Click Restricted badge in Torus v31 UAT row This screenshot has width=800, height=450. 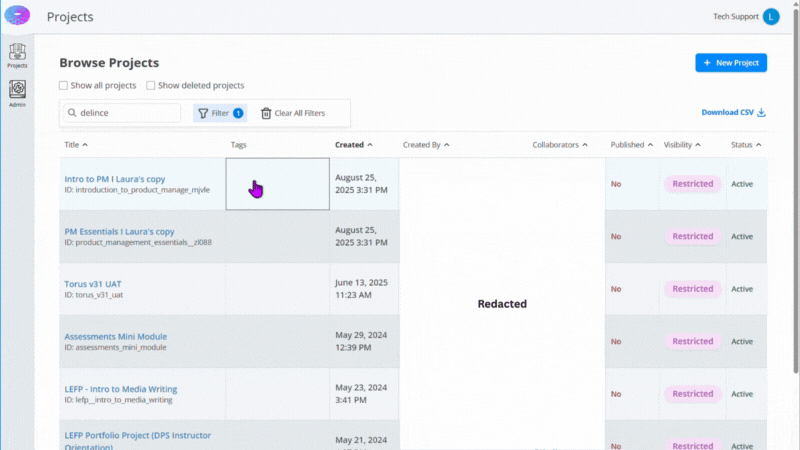[692, 289]
